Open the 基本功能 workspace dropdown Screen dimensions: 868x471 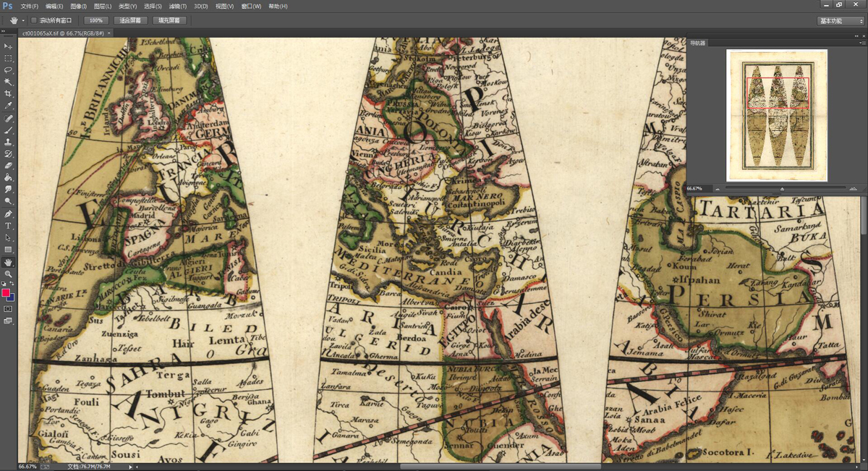point(841,21)
